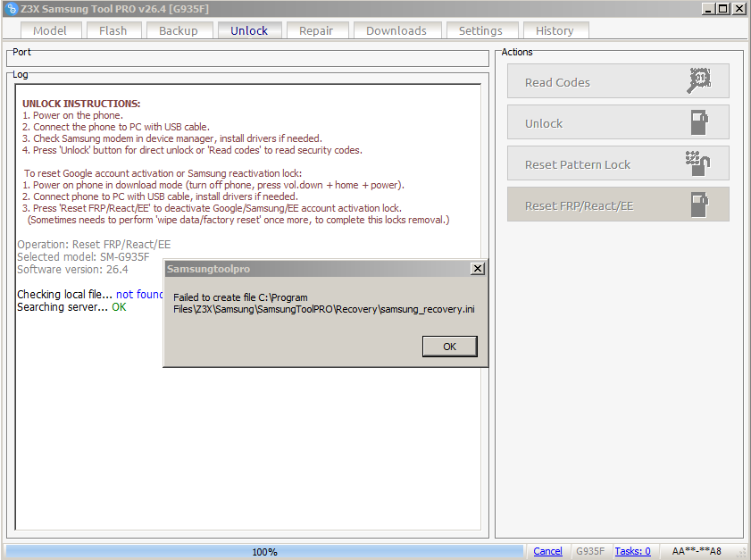
Task: Click the 100% progress bar
Action: click(x=265, y=551)
